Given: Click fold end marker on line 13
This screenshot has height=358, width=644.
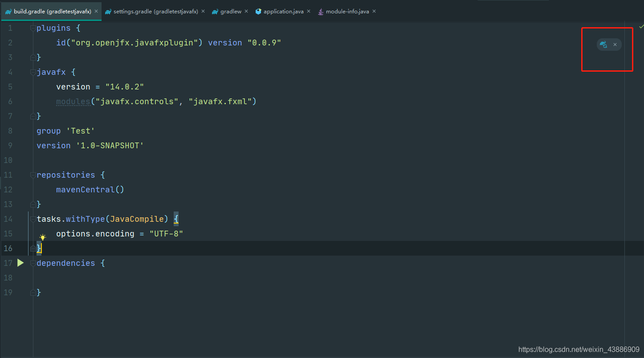Looking at the screenshot, I should (33, 204).
